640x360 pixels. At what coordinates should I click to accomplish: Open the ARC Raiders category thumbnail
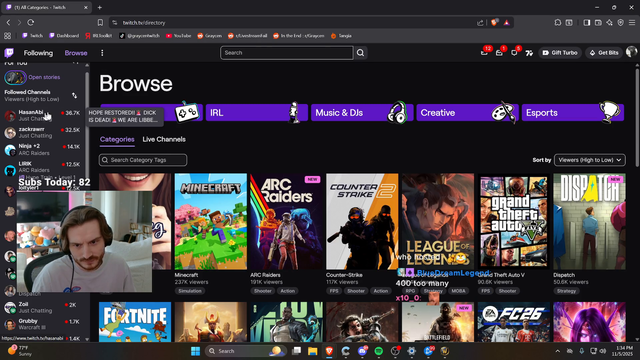(286, 221)
